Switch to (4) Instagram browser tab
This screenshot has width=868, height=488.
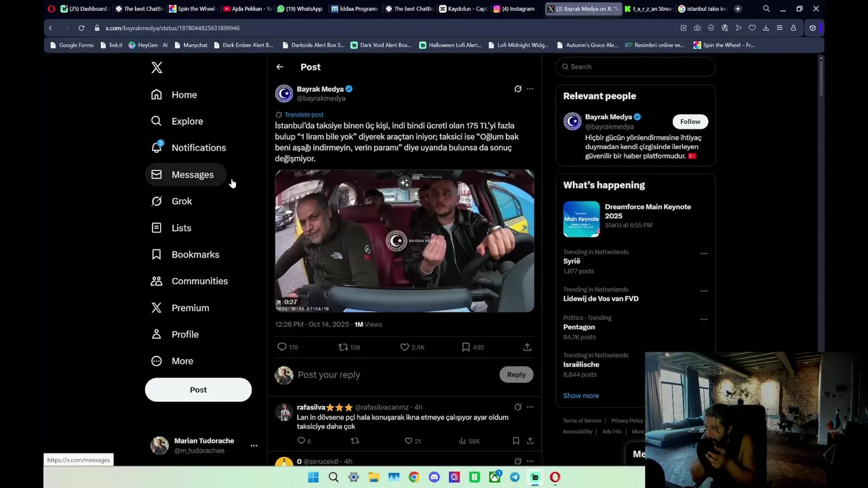[x=514, y=9]
